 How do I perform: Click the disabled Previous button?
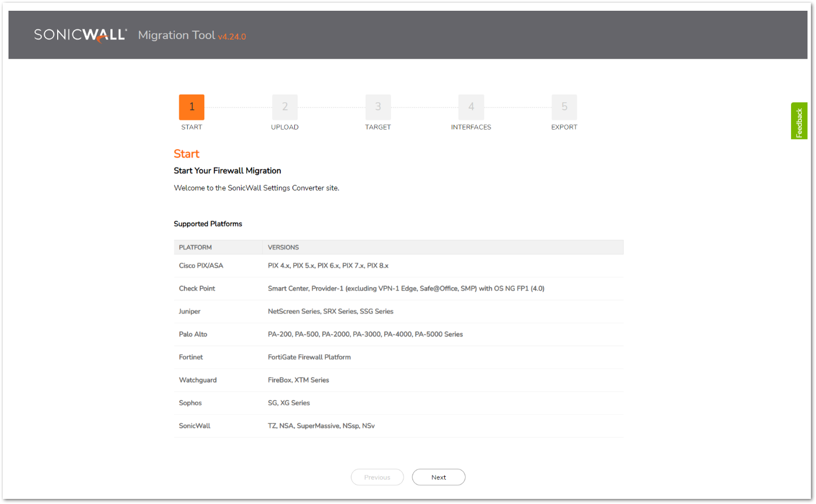pyautogui.click(x=377, y=477)
